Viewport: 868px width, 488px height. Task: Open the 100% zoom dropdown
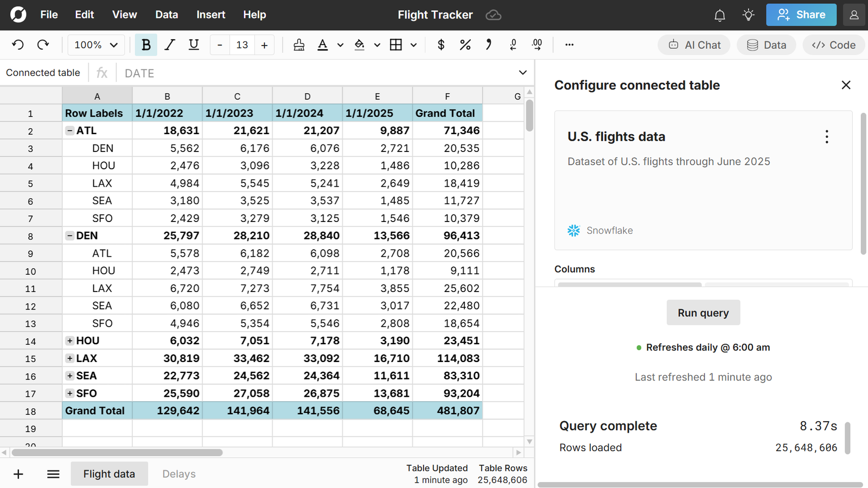tap(96, 45)
